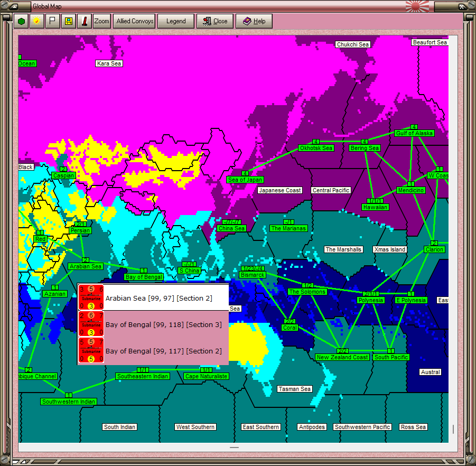The width and height of the screenshot is (476, 466).
Task: Click the Sea of Japan area label
Action: (245, 180)
